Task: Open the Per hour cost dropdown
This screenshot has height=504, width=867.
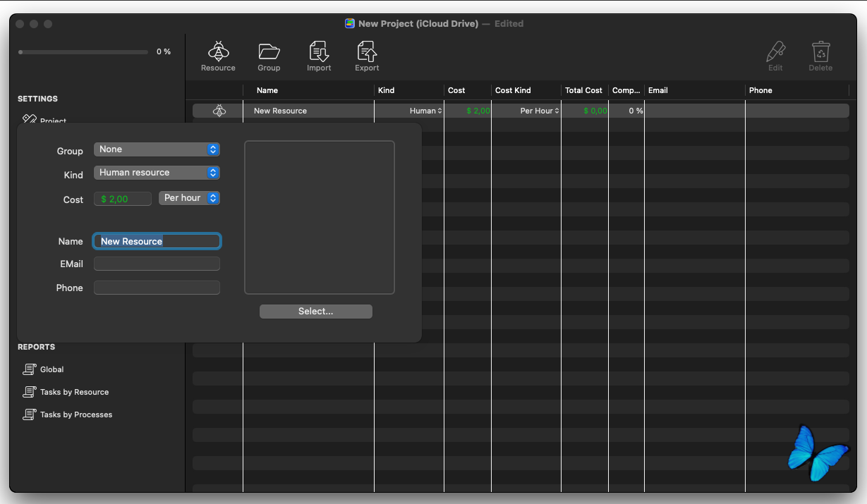Action: pyautogui.click(x=189, y=198)
